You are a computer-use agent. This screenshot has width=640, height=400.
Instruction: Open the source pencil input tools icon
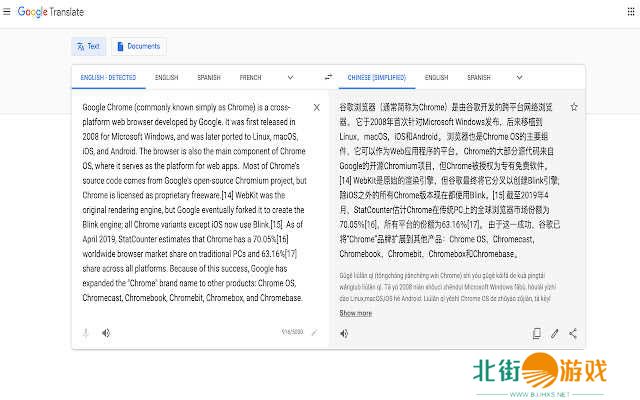point(314,332)
